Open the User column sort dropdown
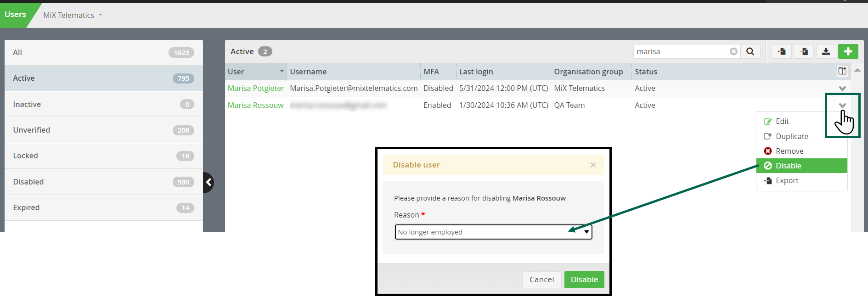 pyautogui.click(x=282, y=71)
